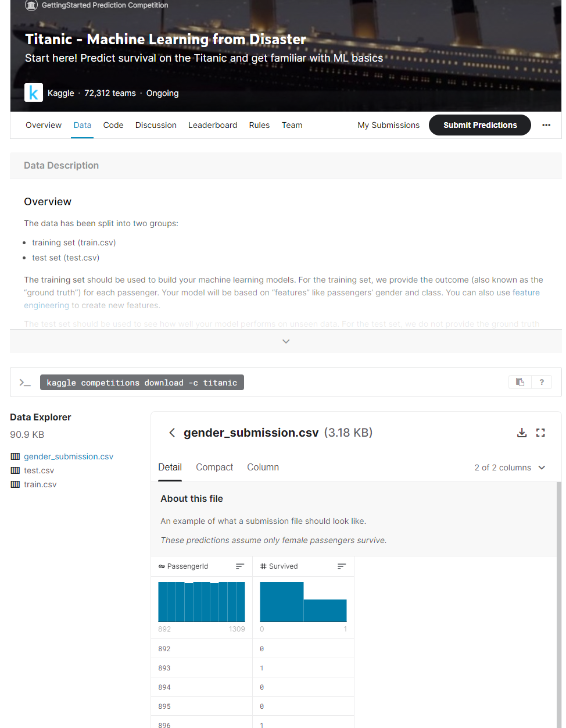Image resolution: width=566 pixels, height=728 pixels.
Task: Click the 'test set (test.csv)' bullet
Action: pos(66,258)
